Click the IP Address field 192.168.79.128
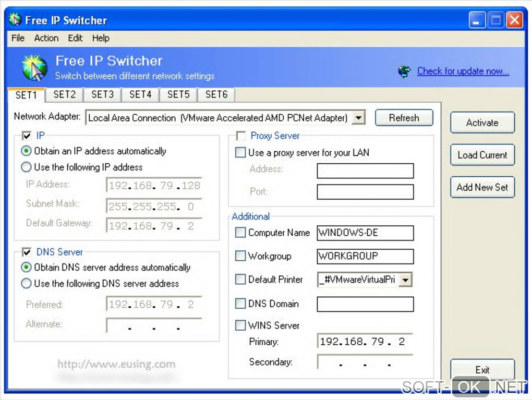Image resolution: width=532 pixels, height=400 pixels. 154,185
